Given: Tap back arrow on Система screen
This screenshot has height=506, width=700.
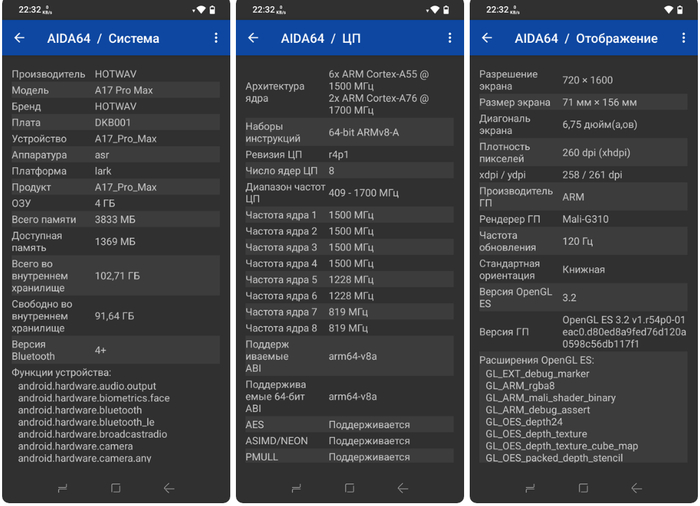Looking at the screenshot, I should (x=19, y=38).
